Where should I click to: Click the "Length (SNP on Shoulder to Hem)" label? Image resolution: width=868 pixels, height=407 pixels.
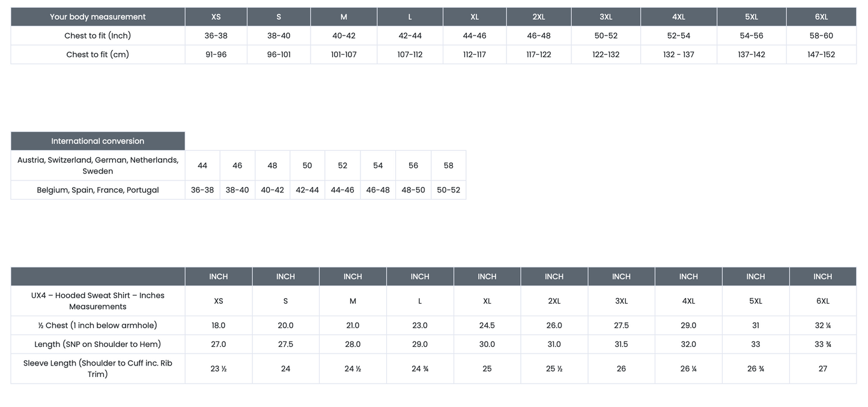pyautogui.click(x=97, y=344)
